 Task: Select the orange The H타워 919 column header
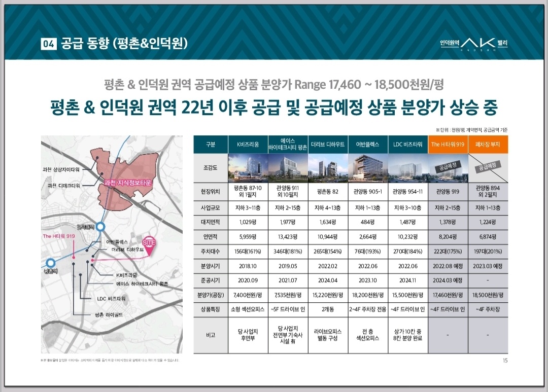click(x=448, y=145)
